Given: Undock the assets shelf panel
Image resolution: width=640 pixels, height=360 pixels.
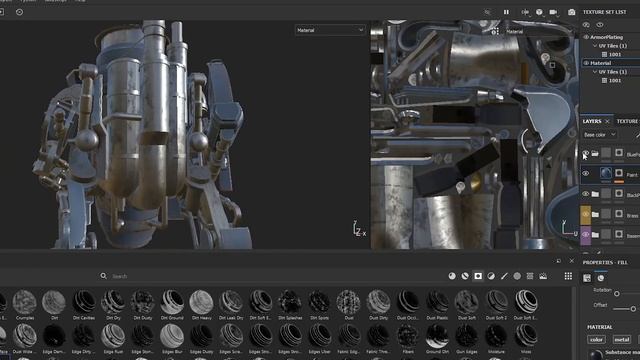Looking at the screenshot, I should 558,261.
